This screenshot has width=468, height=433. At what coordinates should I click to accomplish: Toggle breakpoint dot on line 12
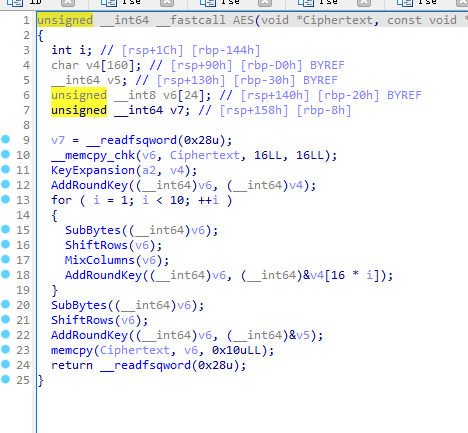pos(6,184)
